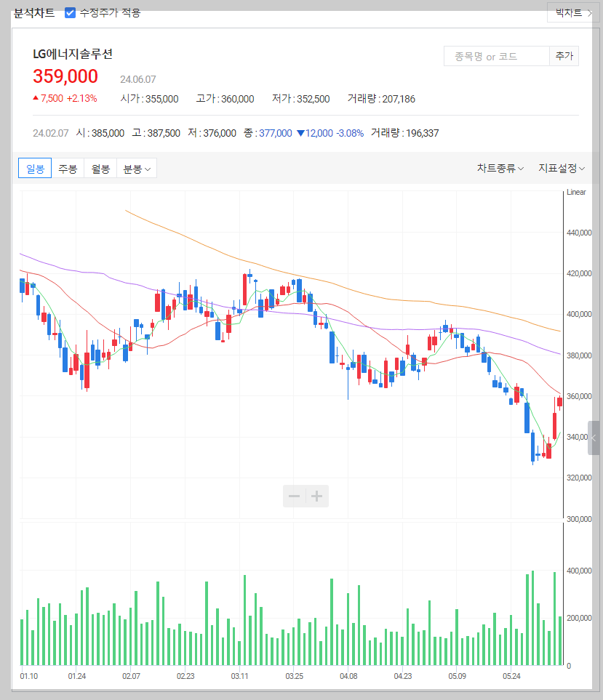Click the 거래량 : 207,186 value
Viewport: 603px width, 700px height.
point(381,99)
